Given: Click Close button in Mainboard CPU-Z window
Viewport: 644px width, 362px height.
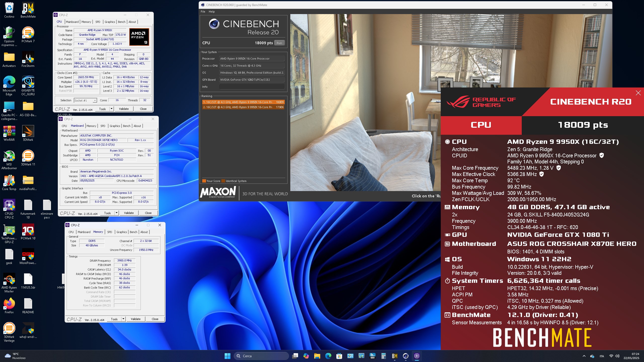Looking at the screenshot, I should (x=148, y=213).
